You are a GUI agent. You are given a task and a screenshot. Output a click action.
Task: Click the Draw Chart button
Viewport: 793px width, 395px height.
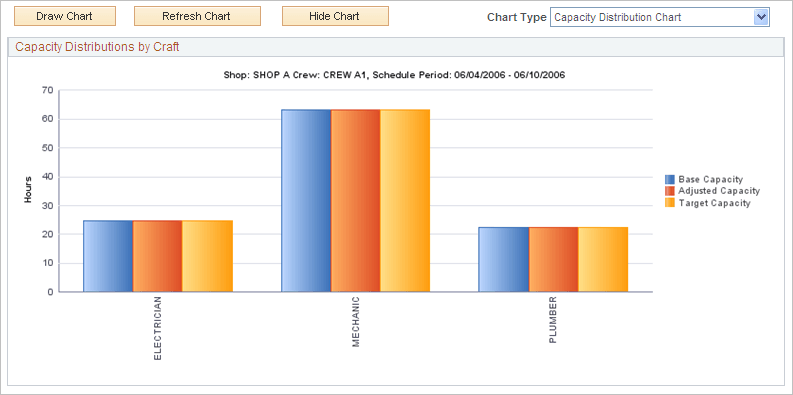click(65, 16)
